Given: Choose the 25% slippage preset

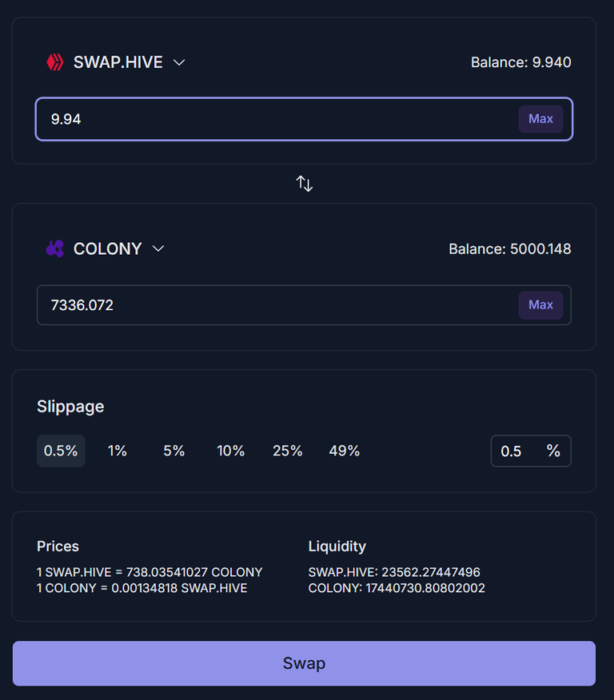Looking at the screenshot, I should pyautogui.click(x=288, y=451).
